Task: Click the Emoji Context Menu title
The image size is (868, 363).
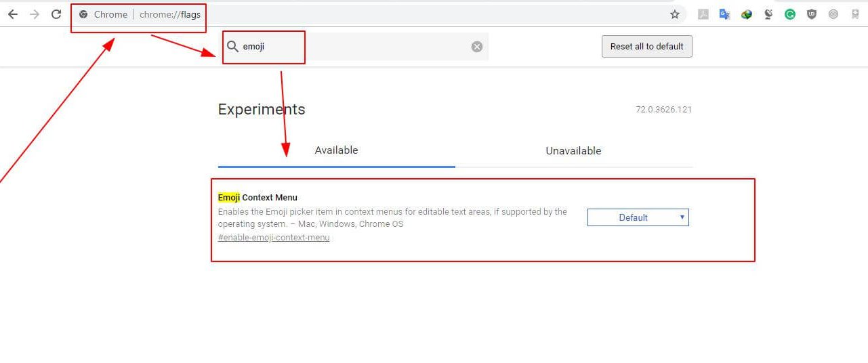Action: coord(257,198)
